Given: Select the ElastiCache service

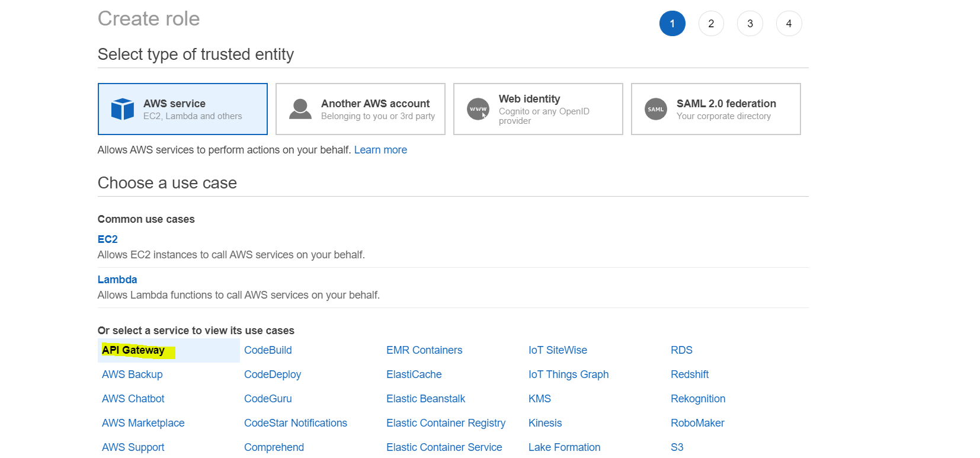Looking at the screenshot, I should pyautogui.click(x=414, y=374).
